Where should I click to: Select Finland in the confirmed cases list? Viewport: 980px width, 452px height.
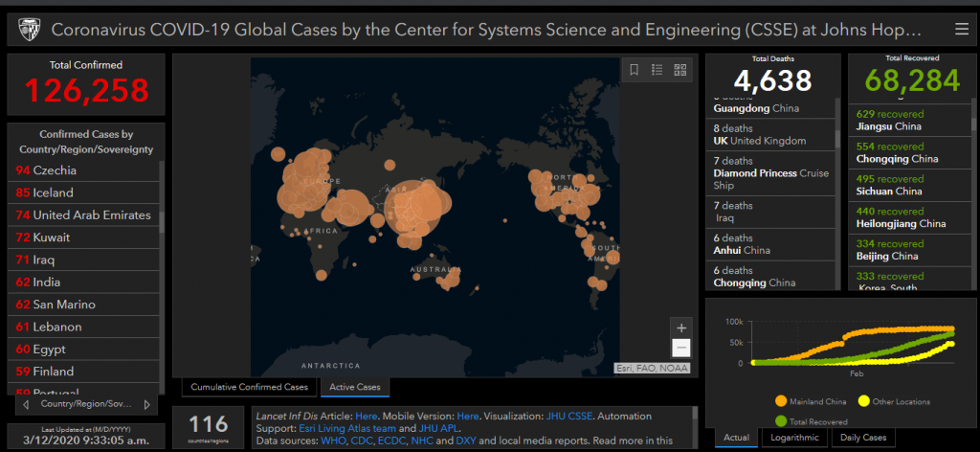(84, 372)
